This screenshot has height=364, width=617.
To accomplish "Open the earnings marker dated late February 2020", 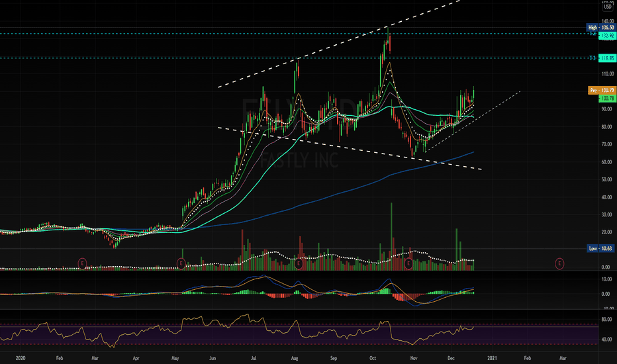I will tap(82, 263).
